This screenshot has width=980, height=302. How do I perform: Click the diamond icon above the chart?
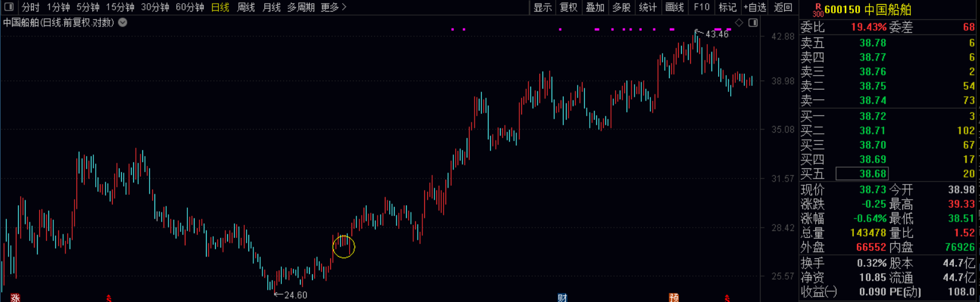pyautogui.click(x=739, y=23)
